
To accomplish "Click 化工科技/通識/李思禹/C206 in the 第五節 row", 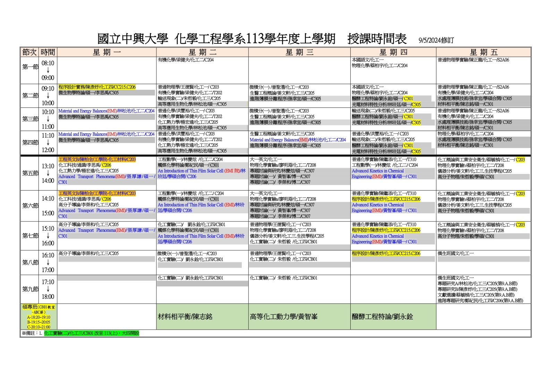I will (85, 165).
